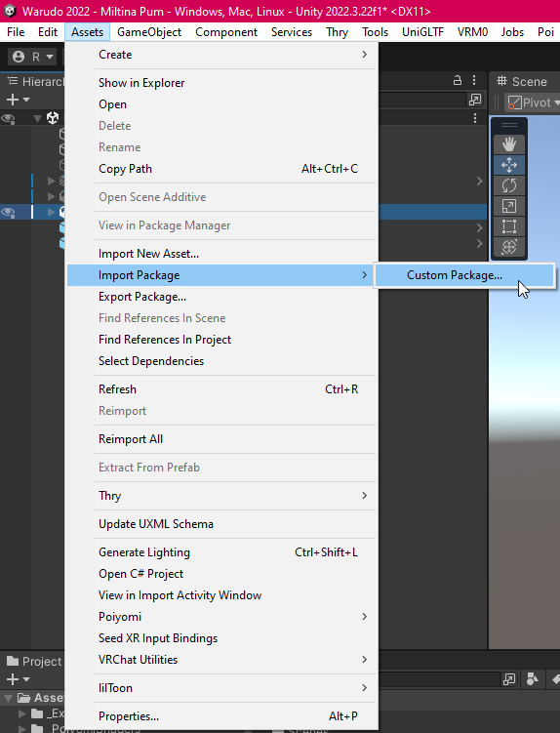This screenshot has width=560, height=733.
Task: Open the GameObject menu
Action: tap(149, 32)
